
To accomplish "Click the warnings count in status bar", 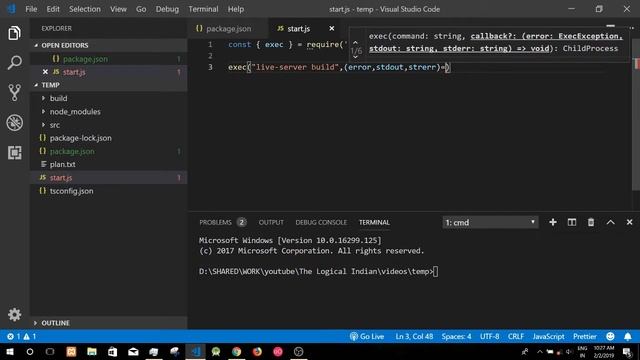I will click(30, 336).
